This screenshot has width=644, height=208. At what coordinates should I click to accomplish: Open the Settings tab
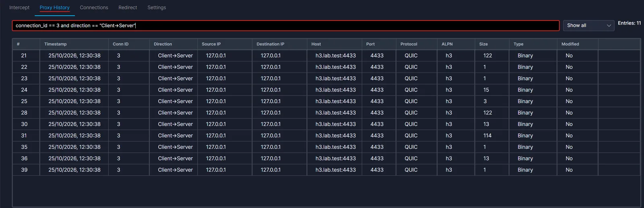[157, 8]
